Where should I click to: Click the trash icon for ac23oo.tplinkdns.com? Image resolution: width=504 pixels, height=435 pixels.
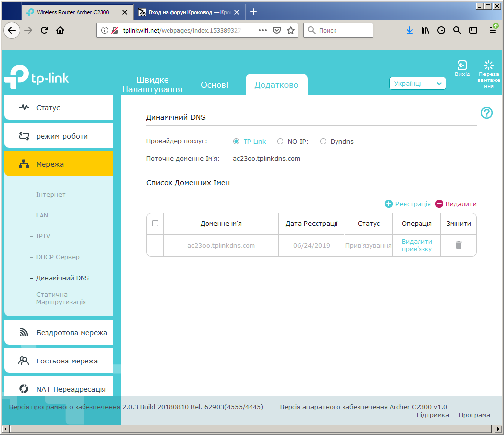coord(459,245)
